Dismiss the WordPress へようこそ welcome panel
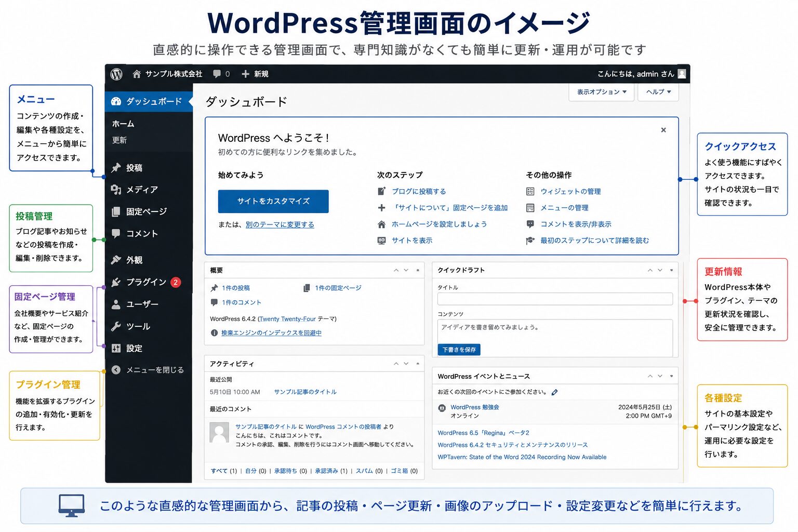The image size is (798, 532). 663,130
